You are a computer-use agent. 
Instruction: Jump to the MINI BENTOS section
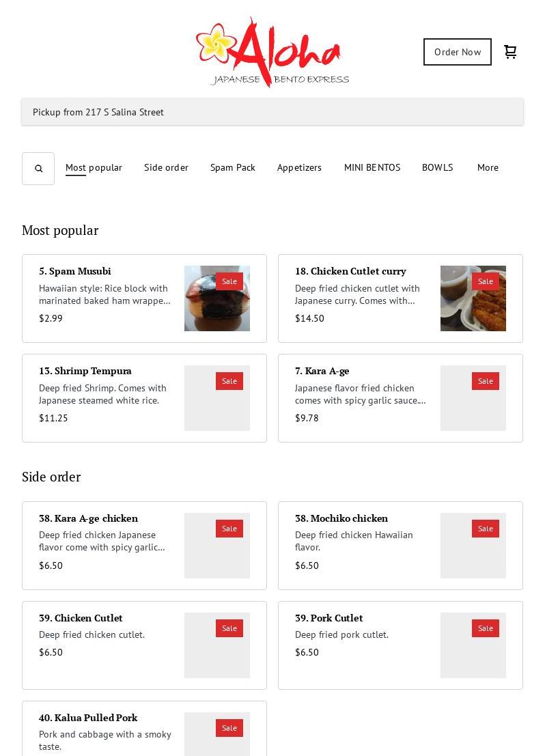coord(372,167)
